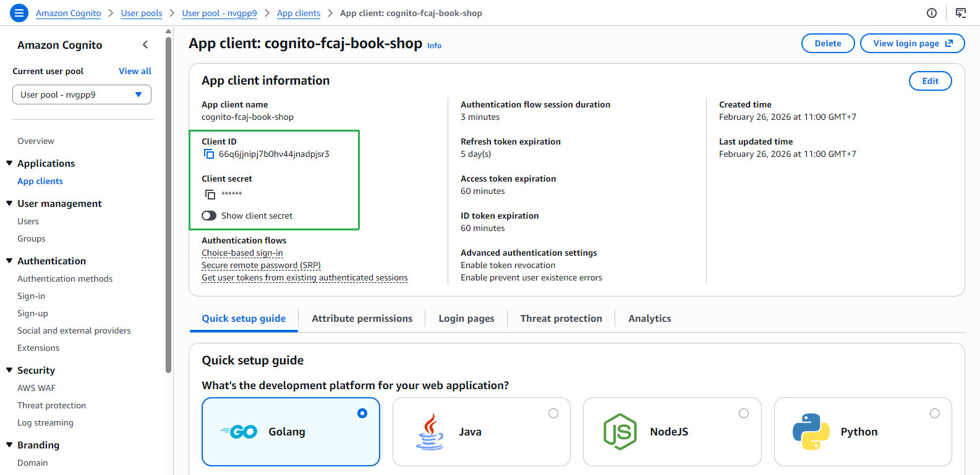Click 'Enable token revocation' text
Screen dimensions: 980x475
[508, 265]
